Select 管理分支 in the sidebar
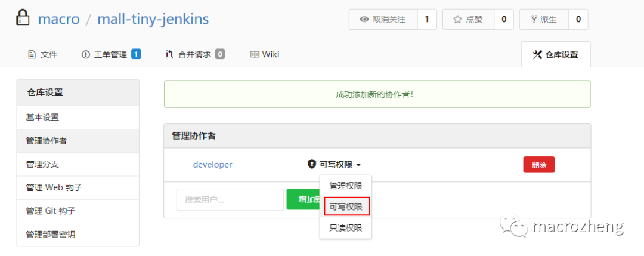644x256 pixels. click(x=78, y=164)
